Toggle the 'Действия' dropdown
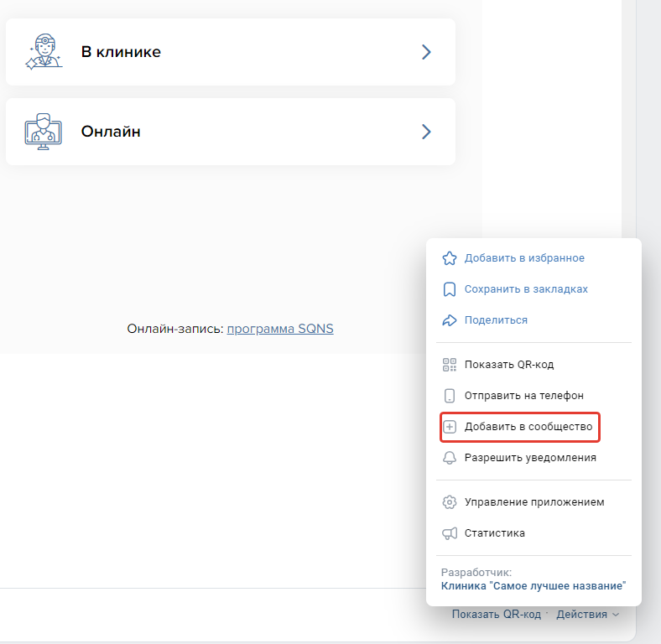 pyautogui.click(x=588, y=615)
